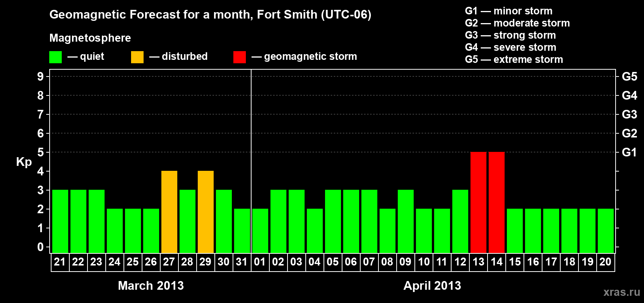Click the orange disturbed legend swatch
644x303 pixels.
[x=137, y=57]
